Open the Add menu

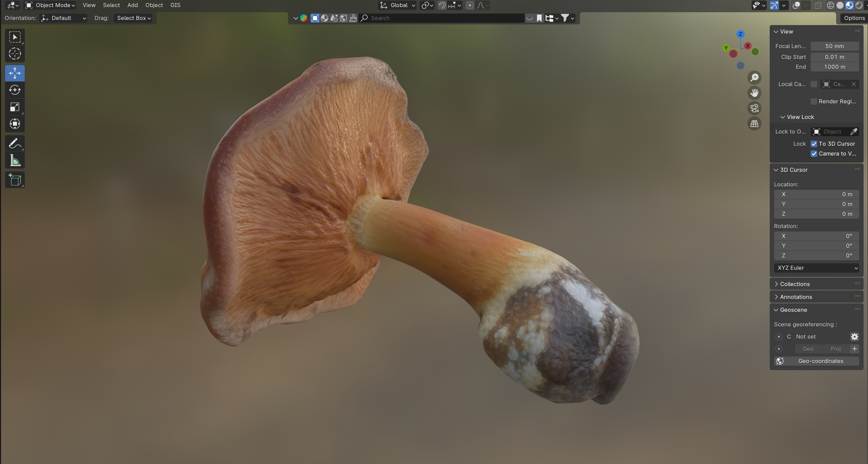point(132,5)
